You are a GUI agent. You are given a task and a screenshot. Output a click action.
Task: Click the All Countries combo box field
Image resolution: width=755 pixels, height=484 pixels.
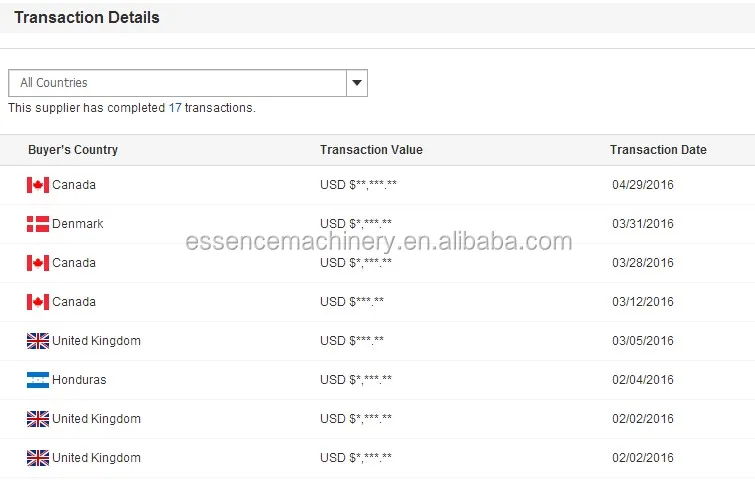pos(177,83)
